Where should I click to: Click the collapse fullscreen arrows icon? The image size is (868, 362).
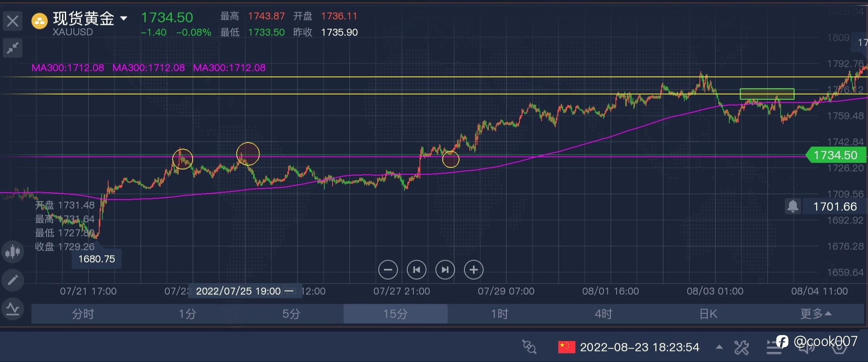(x=13, y=48)
